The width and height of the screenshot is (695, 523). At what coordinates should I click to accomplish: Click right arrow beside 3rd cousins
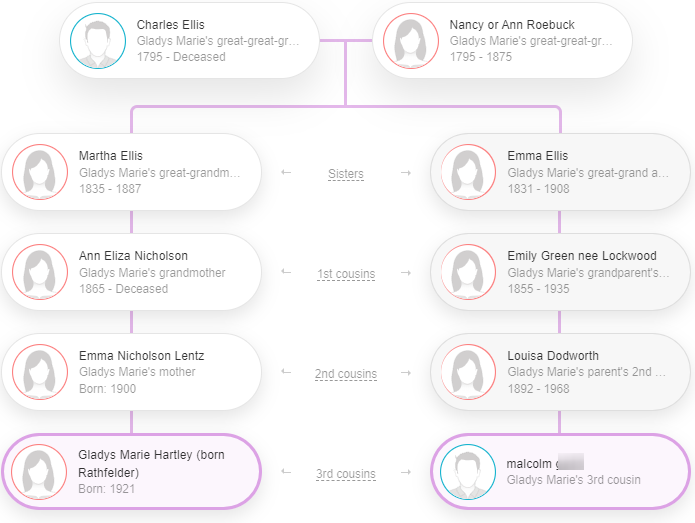click(406, 472)
